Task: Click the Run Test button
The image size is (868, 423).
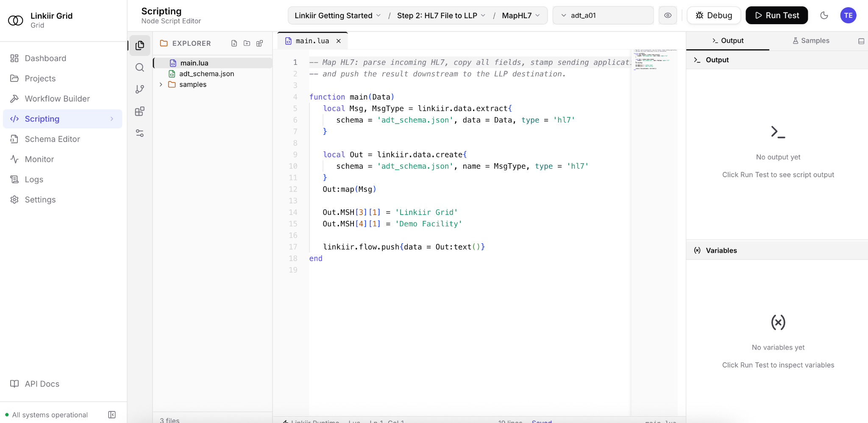Action: pos(776,16)
